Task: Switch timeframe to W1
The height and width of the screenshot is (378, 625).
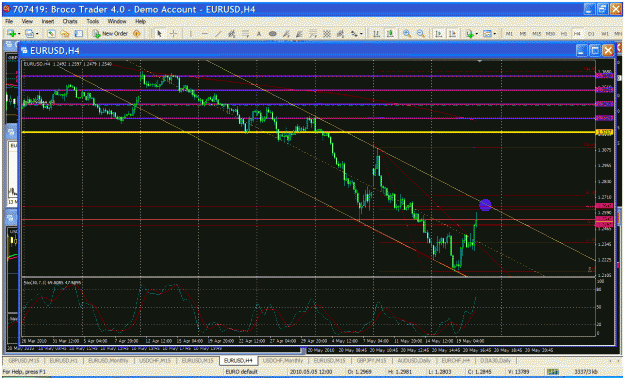Action: [x=605, y=34]
